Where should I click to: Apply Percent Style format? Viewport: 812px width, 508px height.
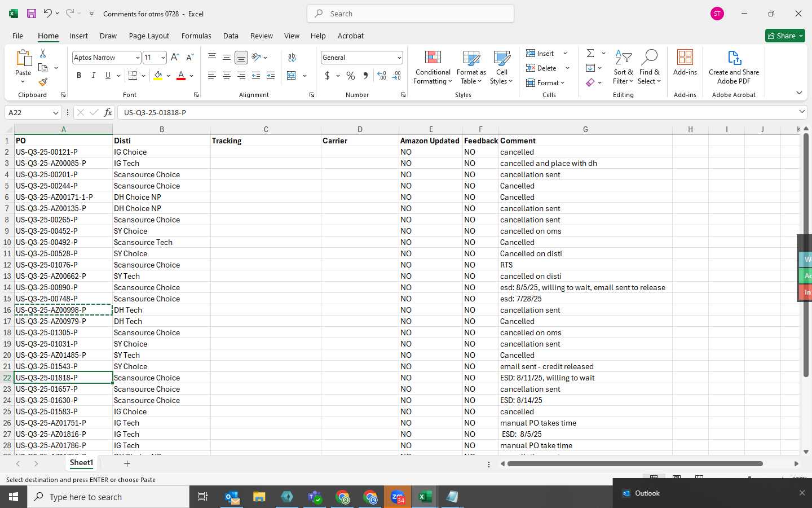tap(351, 76)
